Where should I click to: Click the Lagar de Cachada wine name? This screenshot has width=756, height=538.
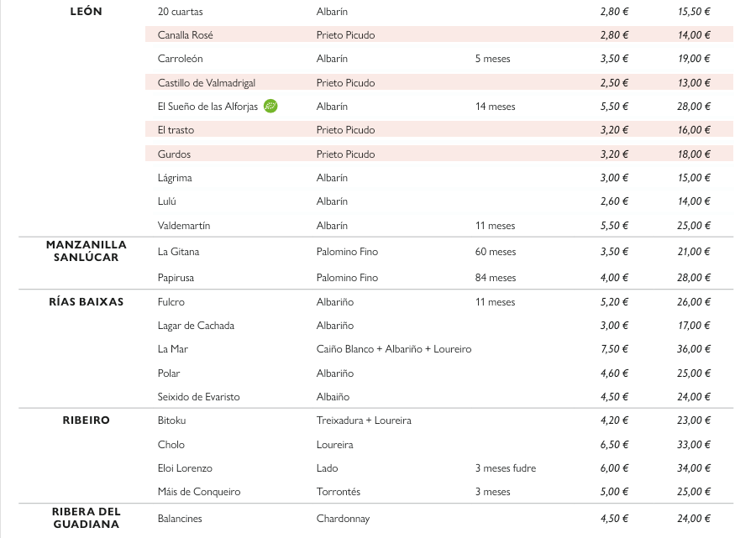(x=196, y=326)
